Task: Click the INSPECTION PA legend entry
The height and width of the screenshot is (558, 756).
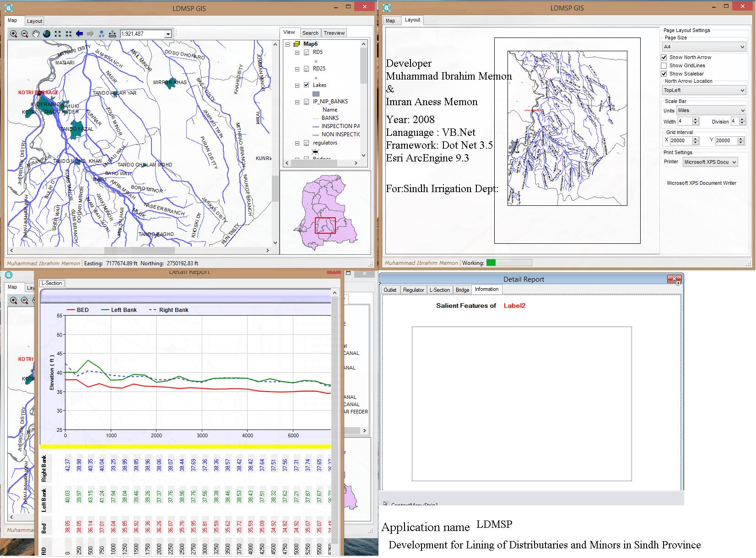Action: point(340,126)
